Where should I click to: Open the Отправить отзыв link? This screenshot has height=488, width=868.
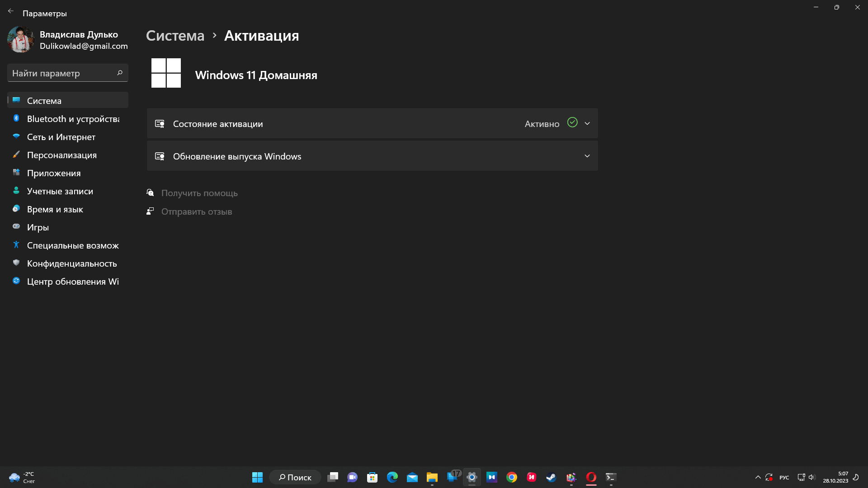pyautogui.click(x=197, y=211)
